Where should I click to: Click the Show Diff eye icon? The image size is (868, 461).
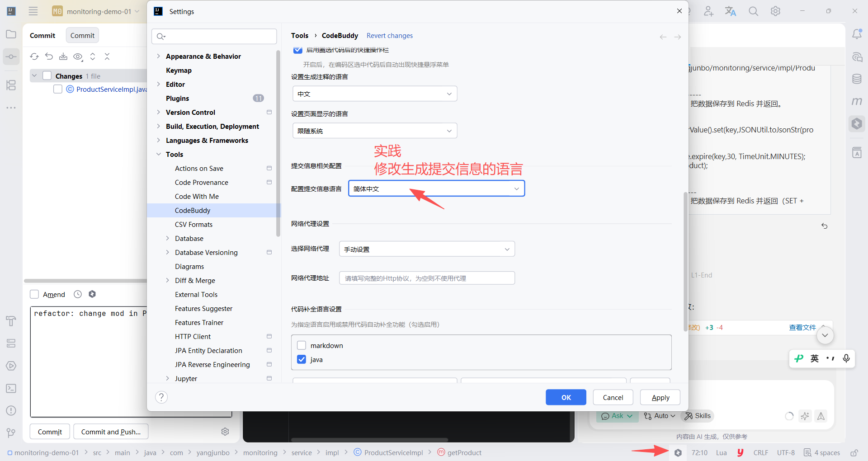[78, 56]
